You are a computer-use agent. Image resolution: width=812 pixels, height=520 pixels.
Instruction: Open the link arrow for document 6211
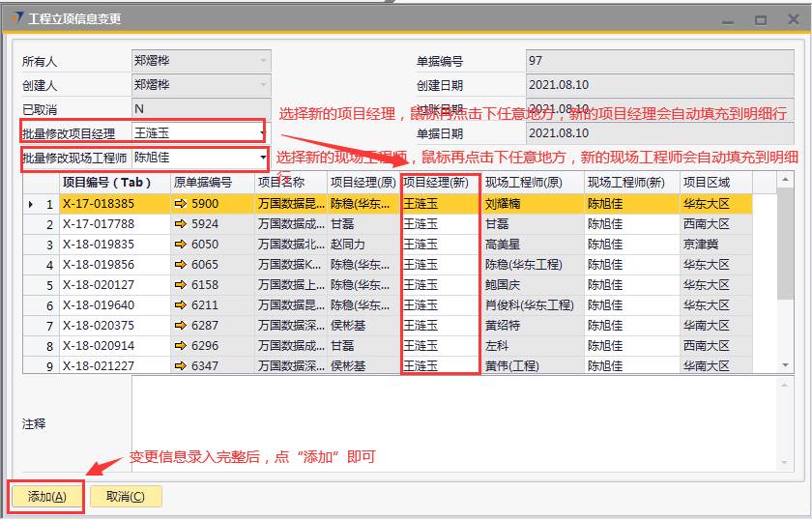pos(180,305)
